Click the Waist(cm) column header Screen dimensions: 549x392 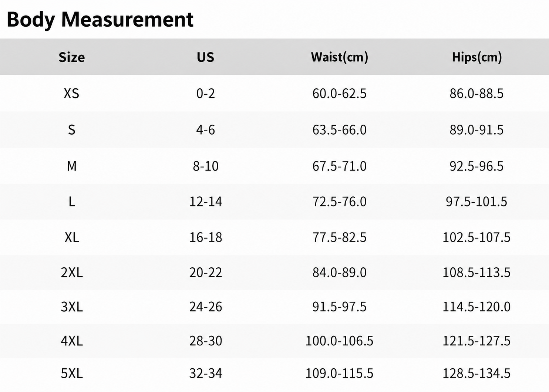point(339,57)
